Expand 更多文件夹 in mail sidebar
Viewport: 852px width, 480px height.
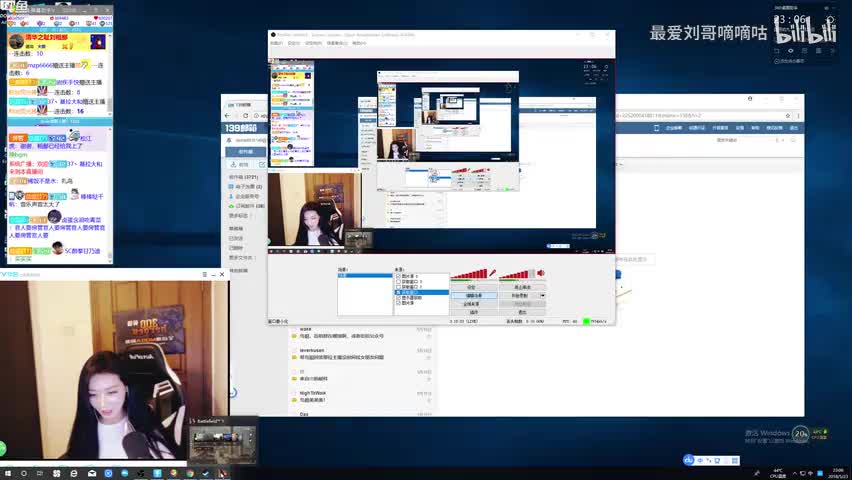(241, 257)
